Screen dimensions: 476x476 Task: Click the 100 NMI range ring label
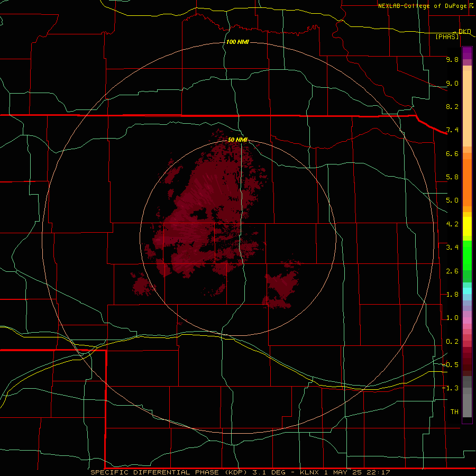click(x=237, y=42)
